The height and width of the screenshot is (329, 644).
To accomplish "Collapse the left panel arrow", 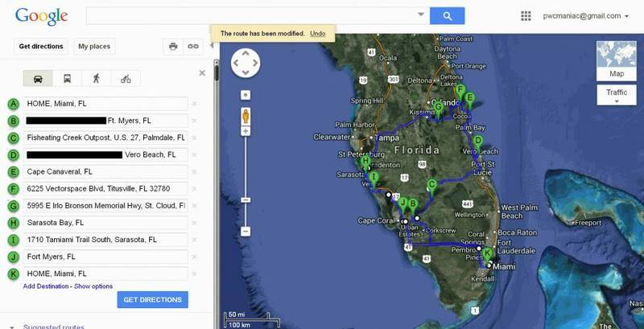I will pos(212,46).
